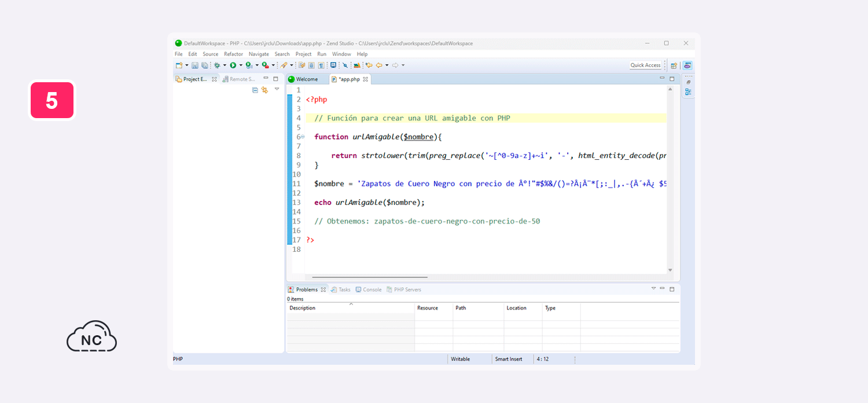Image resolution: width=868 pixels, height=403 pixels.
Task: Select the PHP perspective icon
Action: coord(687,65)
